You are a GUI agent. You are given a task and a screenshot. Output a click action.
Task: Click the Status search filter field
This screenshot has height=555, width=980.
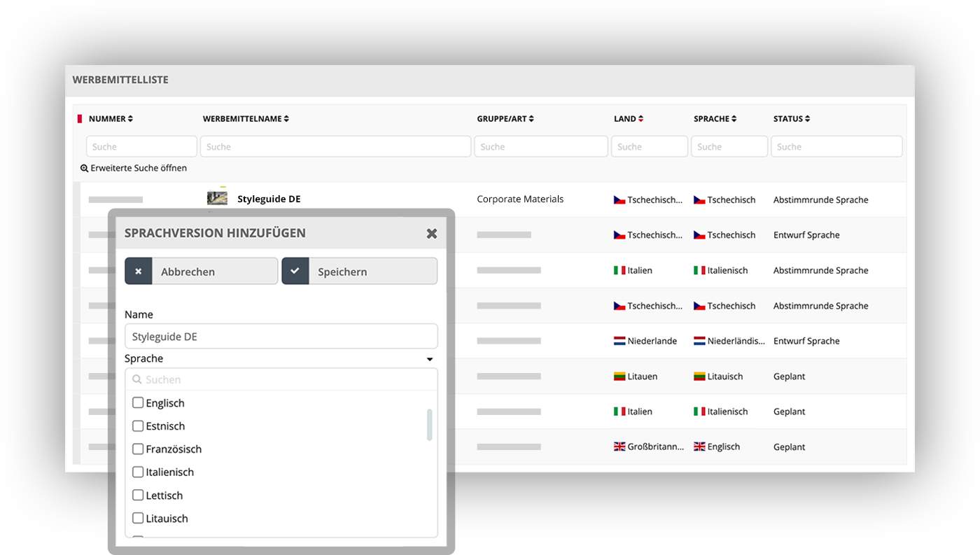[x=836, y=146]
